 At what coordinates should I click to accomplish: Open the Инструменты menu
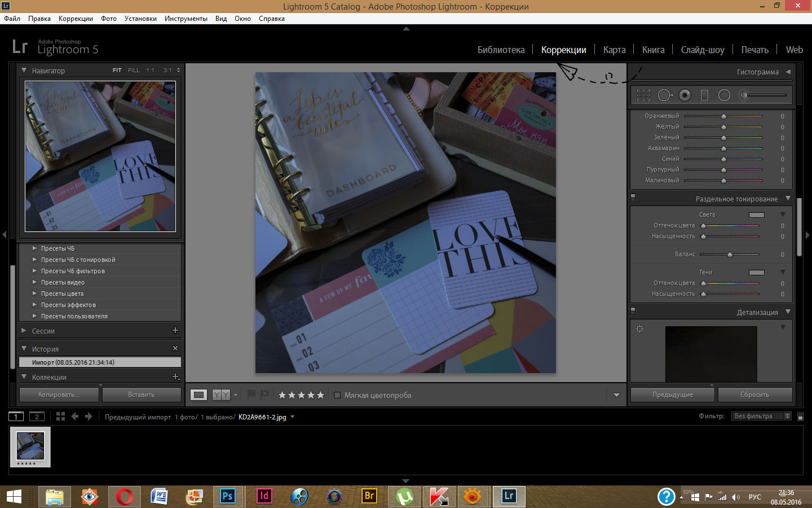coord(186,19)
